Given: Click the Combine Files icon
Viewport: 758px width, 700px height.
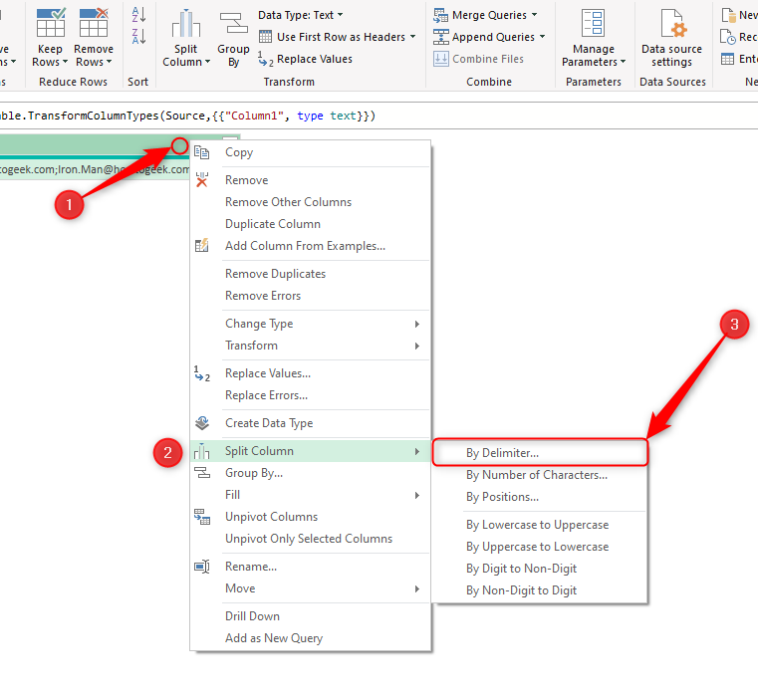Looking at the screenshot, I should [x=440, y=59].
